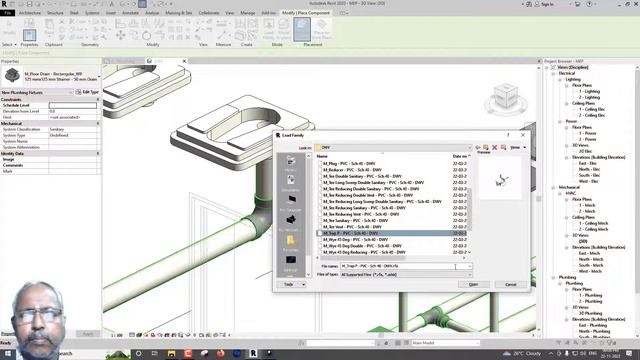Click the red delete X icon in dialog
Viewport: 640px width, 360px height.
click(x=495, y=147)
